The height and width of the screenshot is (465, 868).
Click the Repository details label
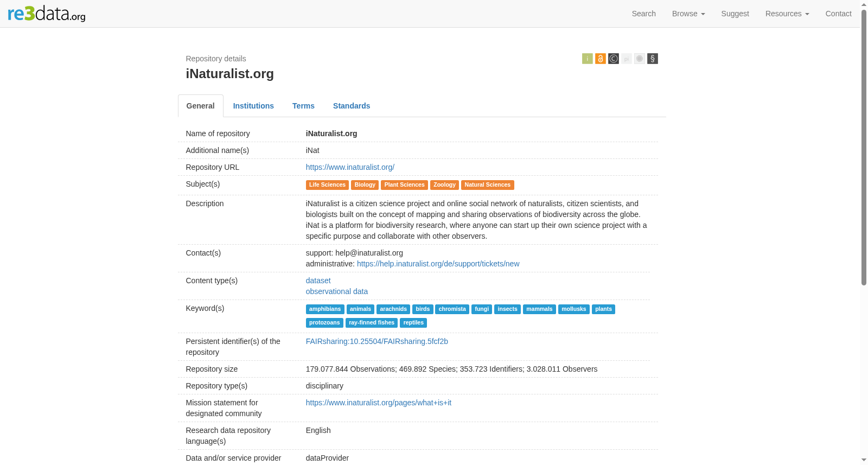pyautogui.click(x=216, y=59)
